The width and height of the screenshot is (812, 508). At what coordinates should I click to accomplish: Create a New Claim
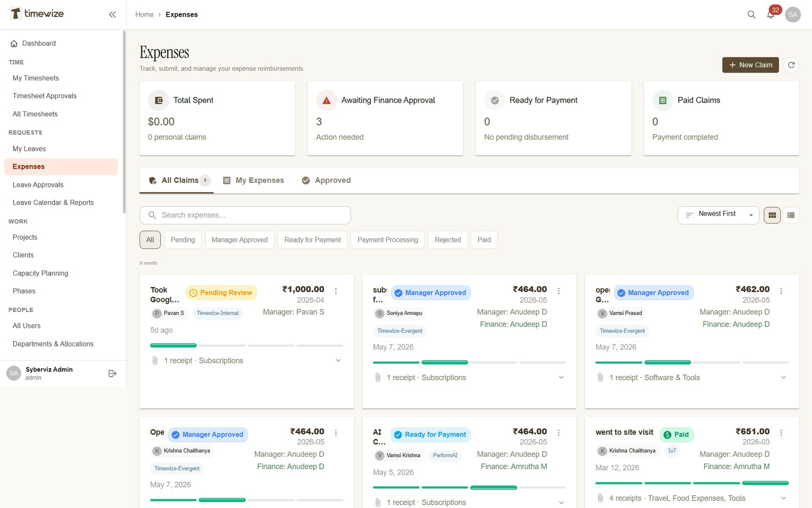(x=750, y=65)
